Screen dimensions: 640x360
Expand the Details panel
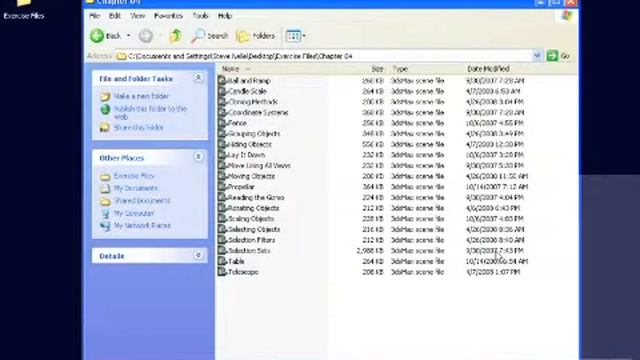tap(198, 255)
